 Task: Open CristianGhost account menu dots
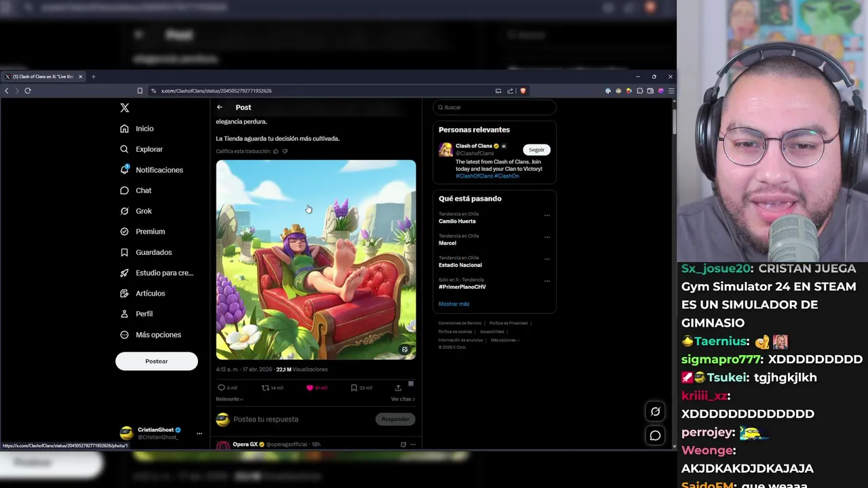point(199,433)
